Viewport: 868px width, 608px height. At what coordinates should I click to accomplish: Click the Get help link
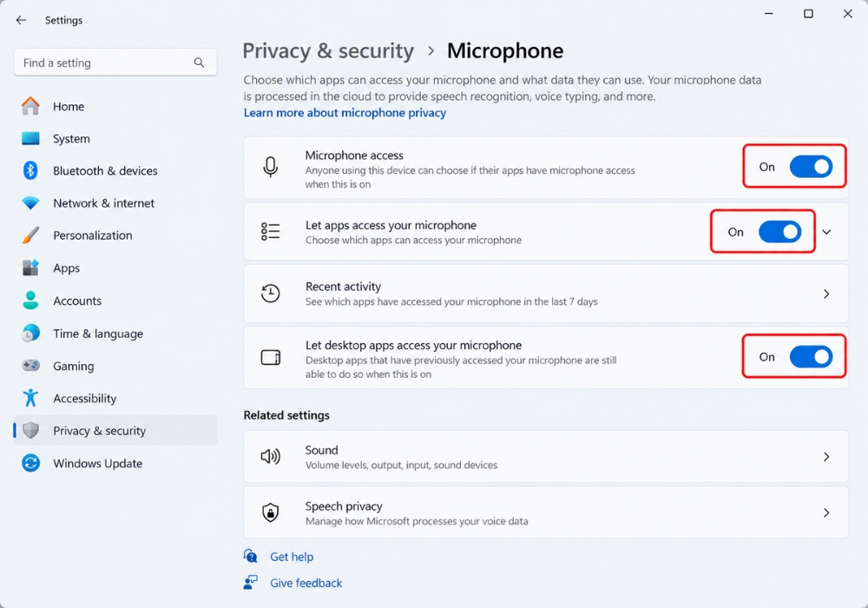tap(292, 557)
